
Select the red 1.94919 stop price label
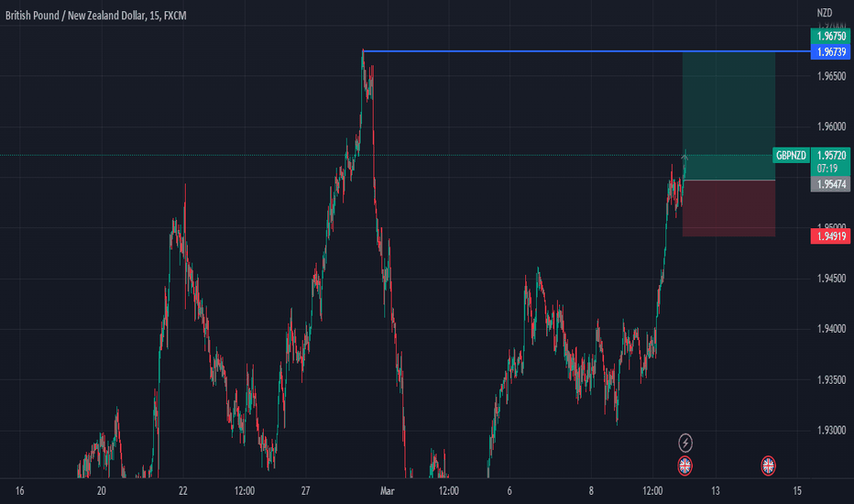(x=831, y=236)
